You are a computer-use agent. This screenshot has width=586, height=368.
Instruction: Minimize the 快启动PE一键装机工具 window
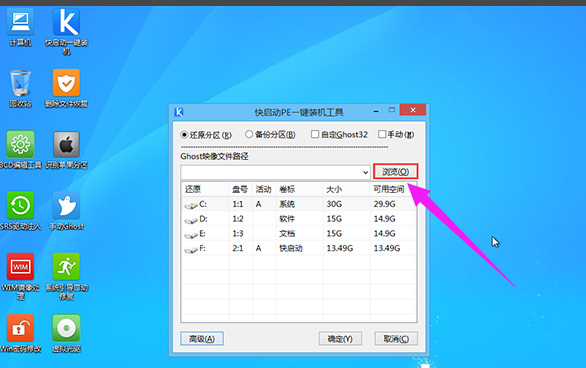pyautogui.click(x=376, y=111)
